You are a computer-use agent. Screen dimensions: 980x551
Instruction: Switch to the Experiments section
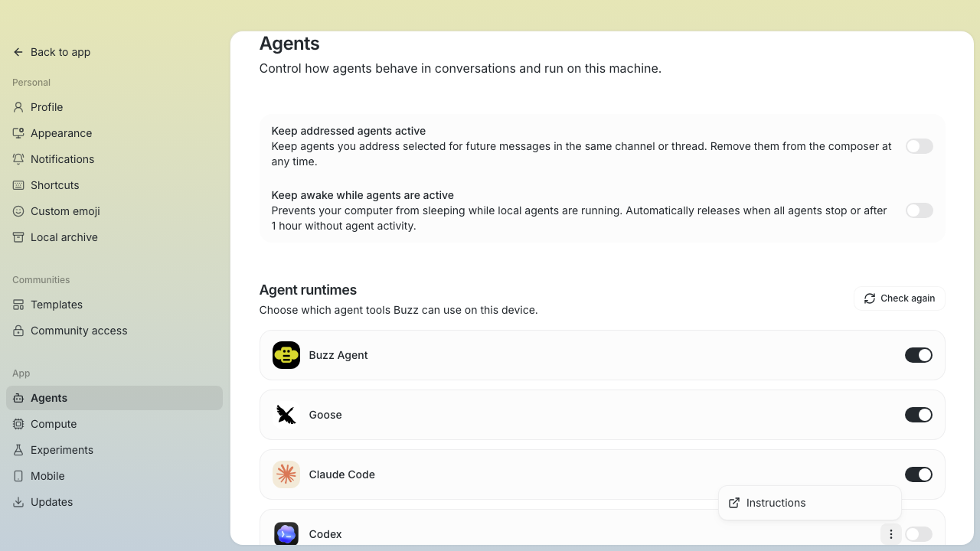tap(114, 450)
